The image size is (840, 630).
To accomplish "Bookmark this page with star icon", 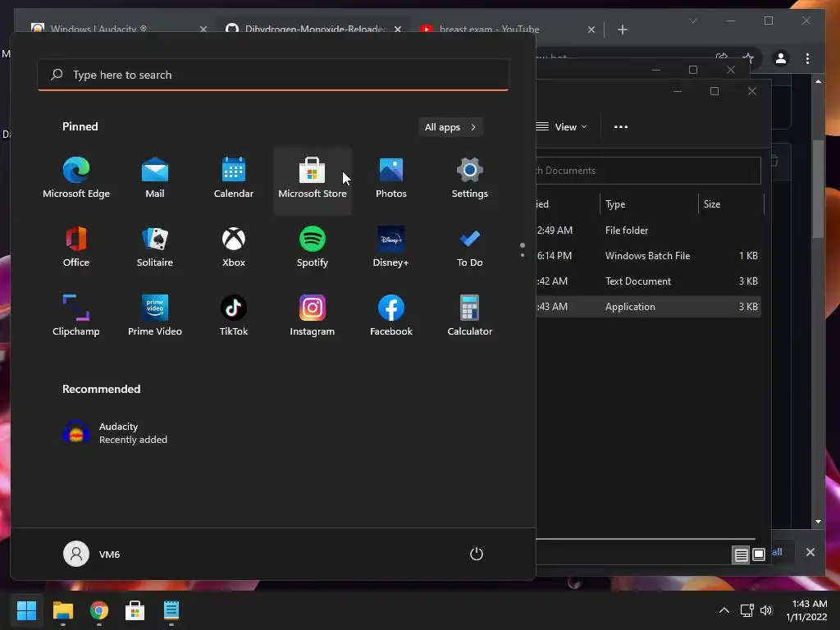I will point(748,57).
